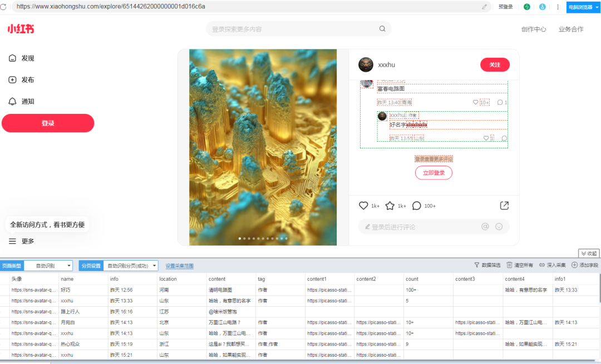Click the 预登录 button
601x364 pixels.
pos(505,7)
